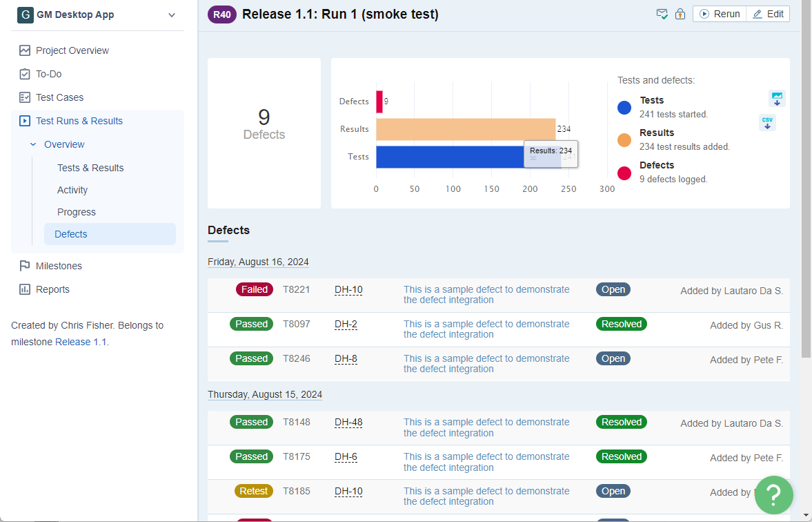Toggle the blue Tests legend dot
The width and height of the screenshot is (812, 522).
624,107
